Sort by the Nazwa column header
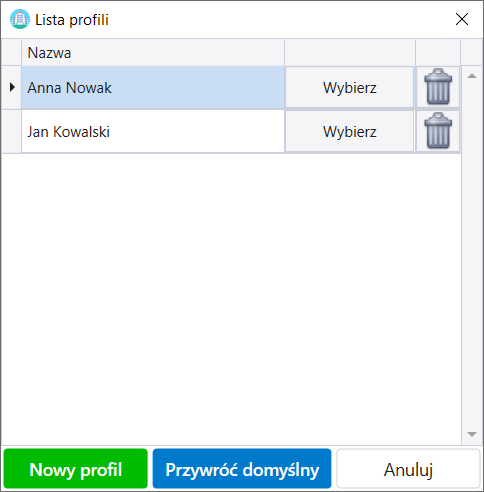Image resolution: width=484 pixels, height=492 pixels. pos(153,52)
